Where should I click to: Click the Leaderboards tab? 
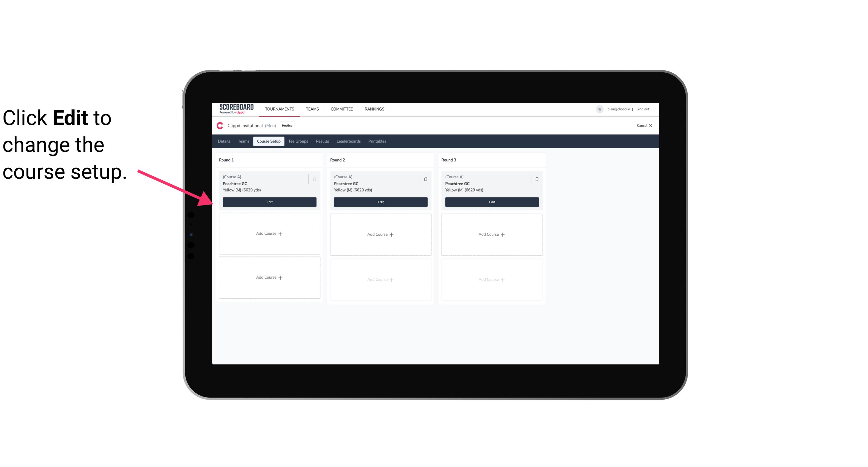tap(348, 141)
